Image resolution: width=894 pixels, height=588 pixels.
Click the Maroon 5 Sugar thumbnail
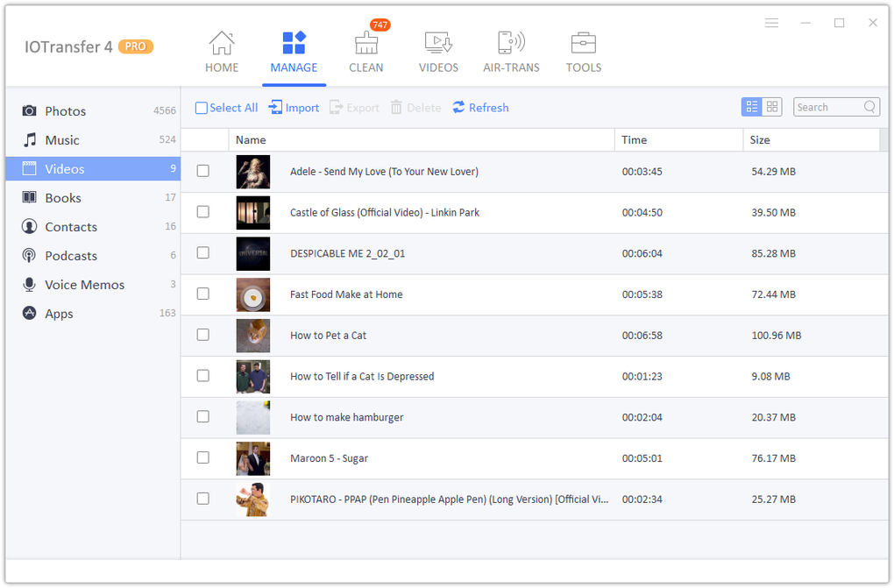253,458
